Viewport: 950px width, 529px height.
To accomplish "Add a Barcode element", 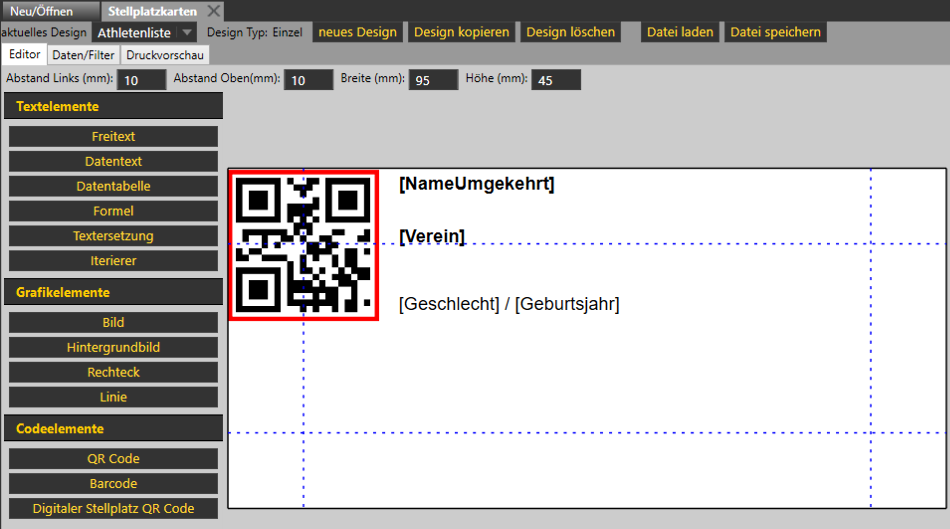I will click(113, 484).
